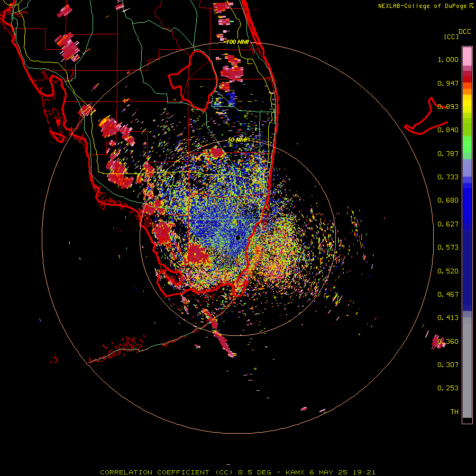Screen dimensions: 476x476
Task: Select the 0.467 scale value
Action: 448,295
